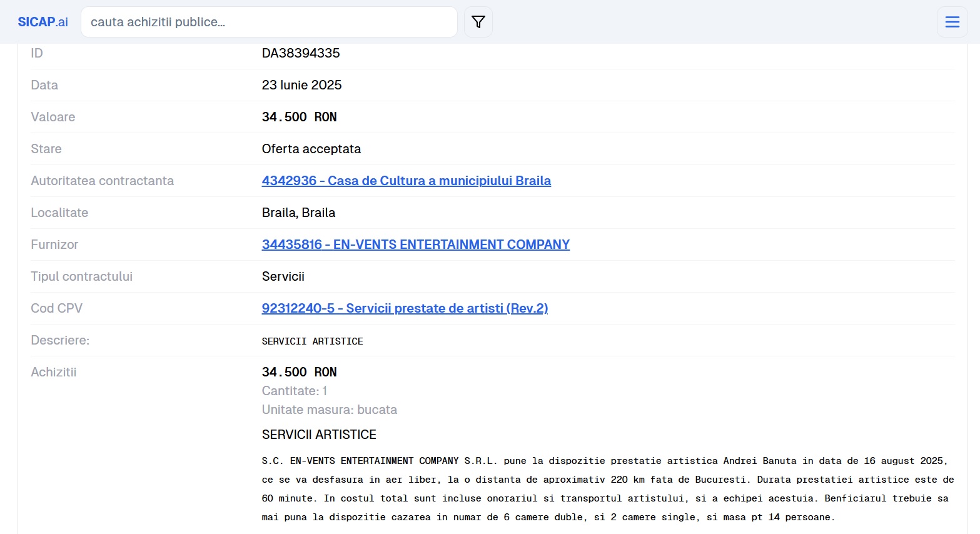Open CPV code 92312240-5 link
This screenshot has width=980, height=534.
(405, 308)
